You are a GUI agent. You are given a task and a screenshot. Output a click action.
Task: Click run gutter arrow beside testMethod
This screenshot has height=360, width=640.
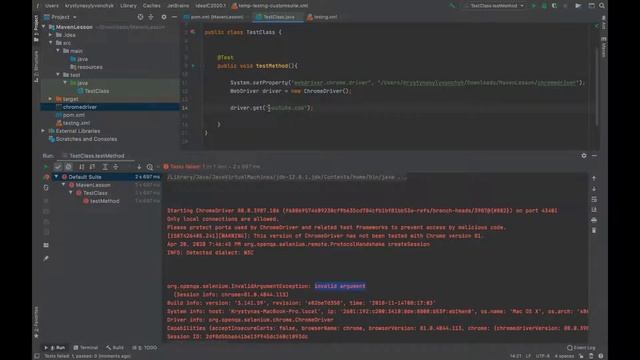193,66
